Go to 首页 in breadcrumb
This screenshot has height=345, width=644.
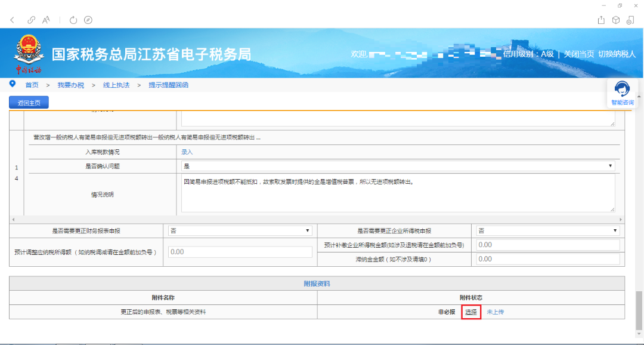(32, 85)
